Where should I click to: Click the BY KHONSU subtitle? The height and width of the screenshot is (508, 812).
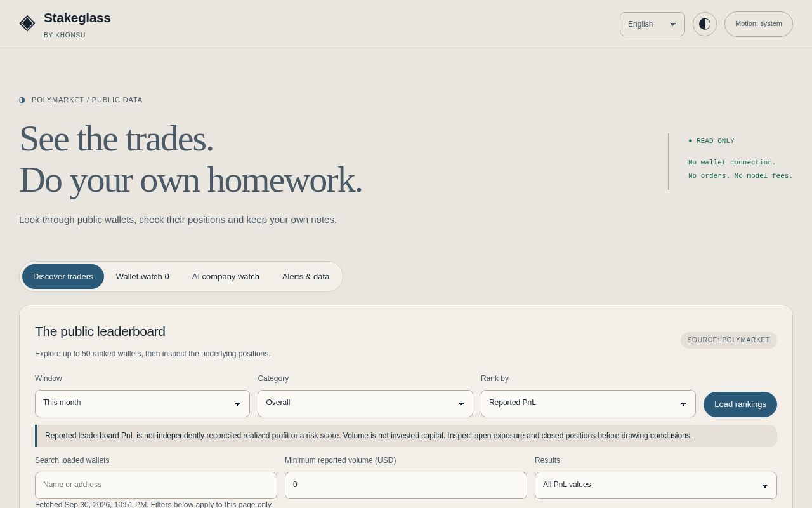click(x=65, y=36)
